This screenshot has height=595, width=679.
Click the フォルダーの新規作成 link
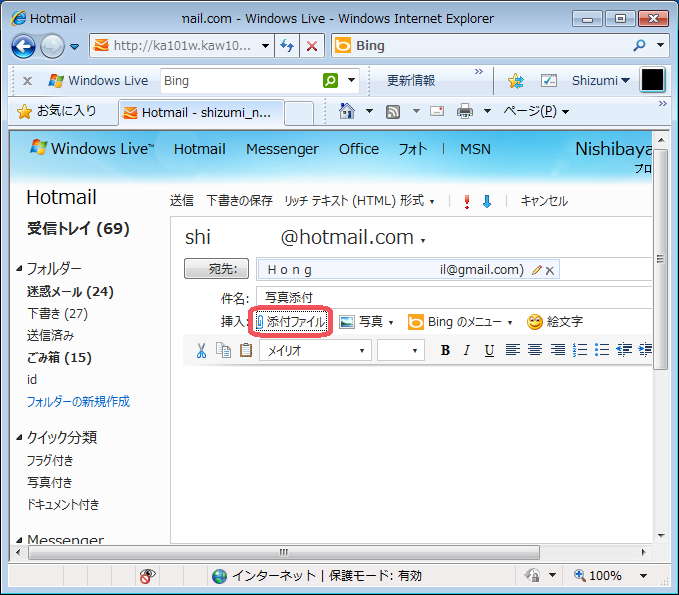[x=78, y=402]
